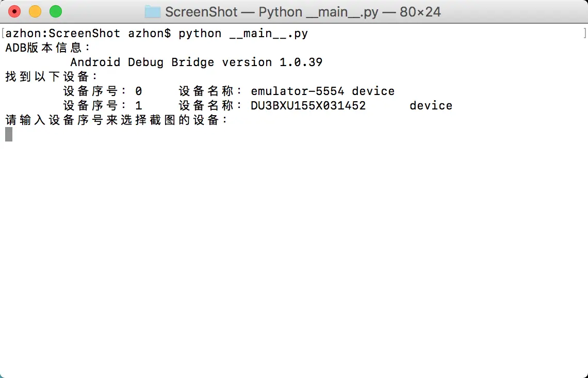The image size is (588, 378).
Task: Click the serial "DU3BXU155X031452"
Action: (308, 106)
